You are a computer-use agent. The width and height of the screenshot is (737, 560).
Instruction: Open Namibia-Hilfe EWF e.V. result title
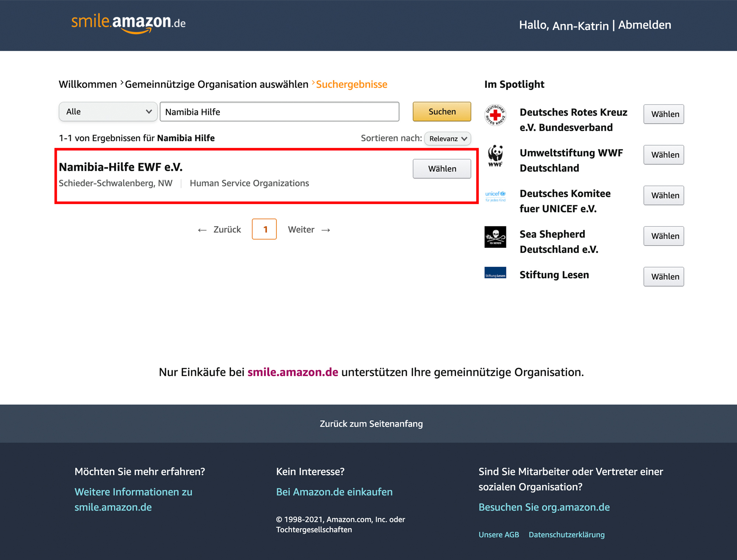pos(121,167)
